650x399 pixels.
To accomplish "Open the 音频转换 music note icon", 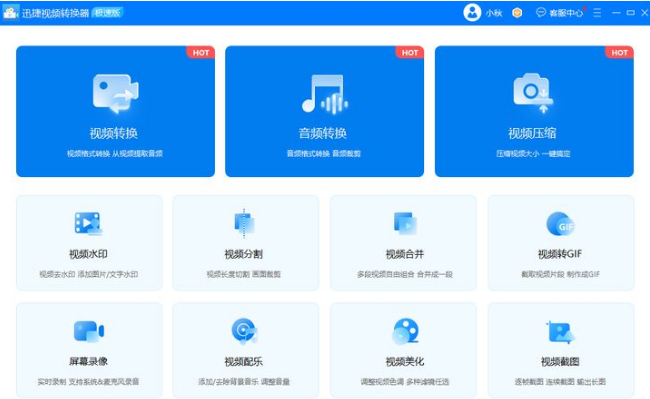I will click(325, 94).
